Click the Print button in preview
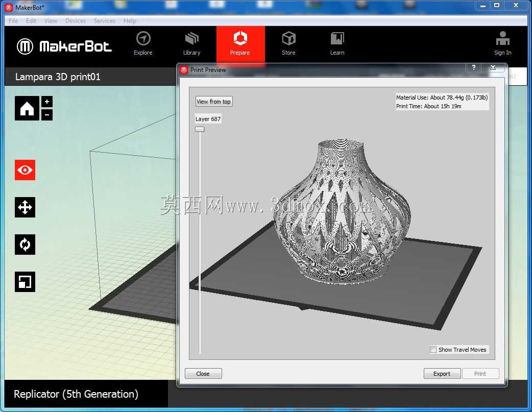Image resolution: width=532 pixels, height=412 pixels. tap(480, 374)
